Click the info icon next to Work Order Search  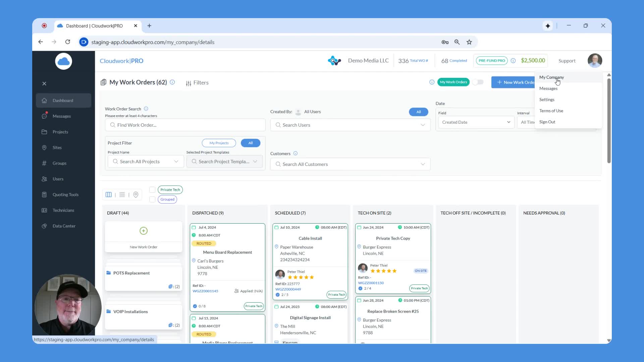pos(146,109)
